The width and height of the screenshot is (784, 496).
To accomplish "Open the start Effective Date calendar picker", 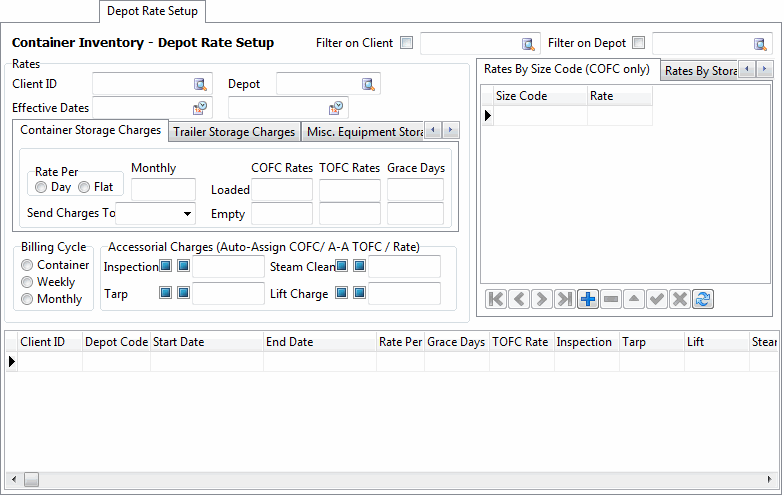I will pos(199,108).
